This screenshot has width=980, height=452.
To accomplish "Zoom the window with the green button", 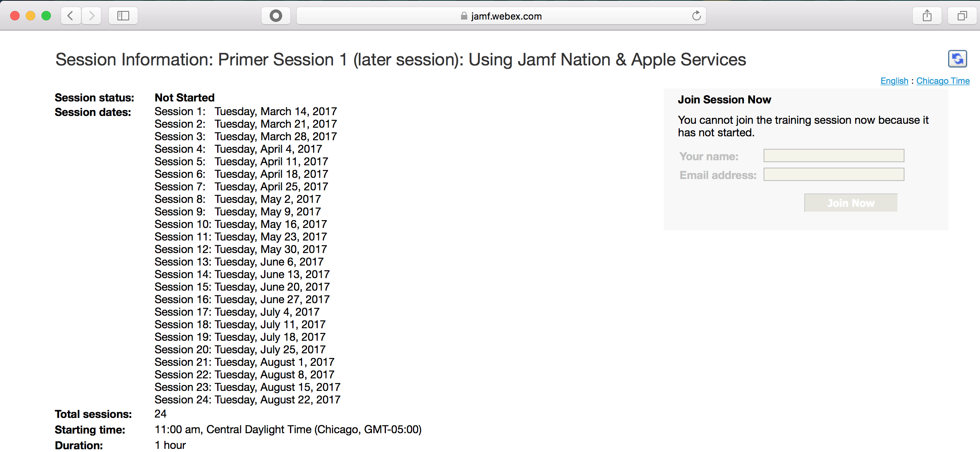I will coord(46,16).
